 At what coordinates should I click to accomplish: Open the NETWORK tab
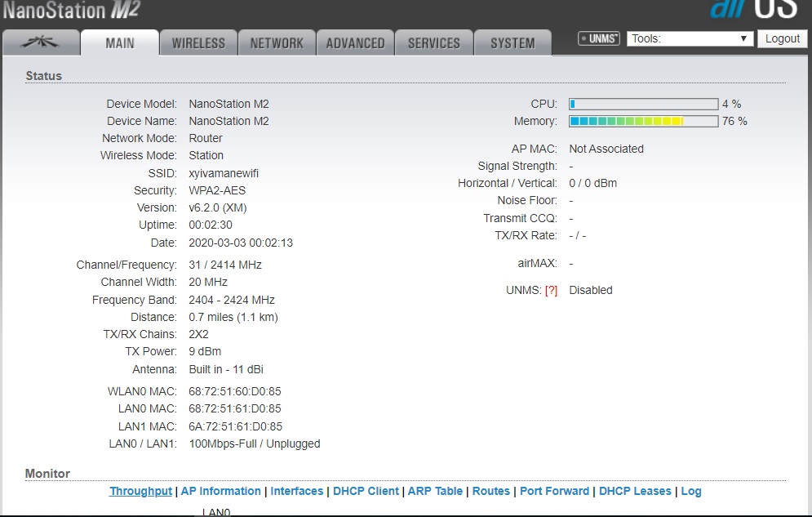tap(277, 42)
